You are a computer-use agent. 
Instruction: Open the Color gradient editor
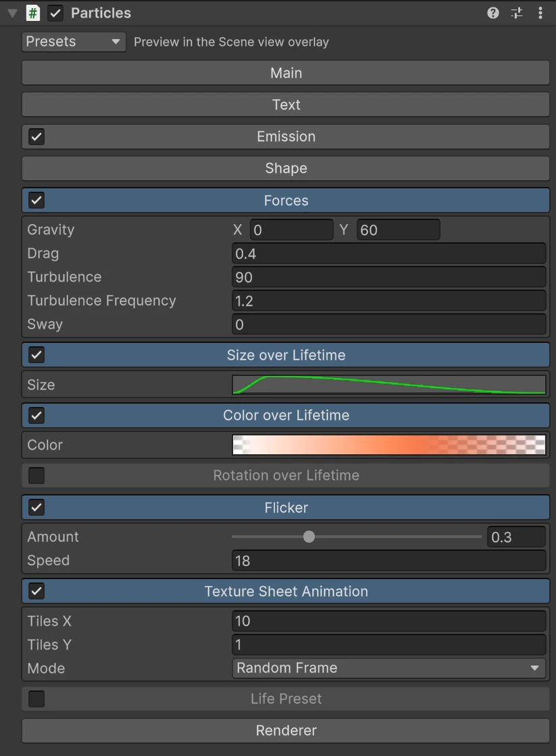(389, 445)
